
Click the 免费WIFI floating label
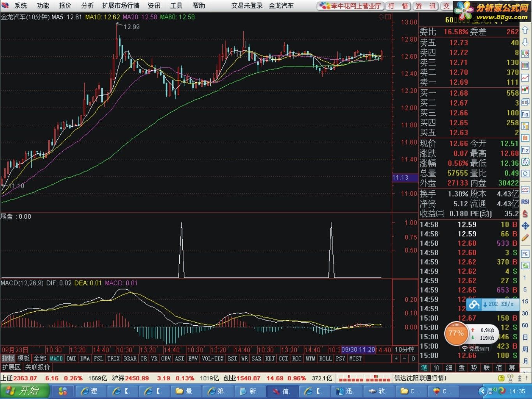(x=475, y=349)
